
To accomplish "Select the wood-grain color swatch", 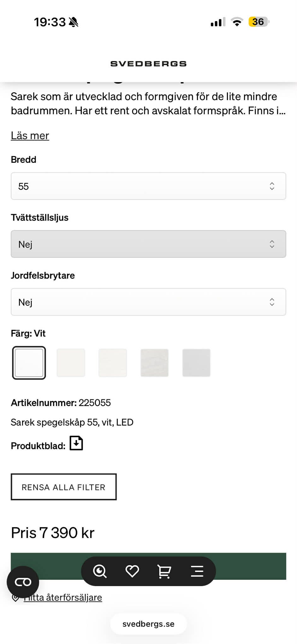I will [x=154, y=363].
